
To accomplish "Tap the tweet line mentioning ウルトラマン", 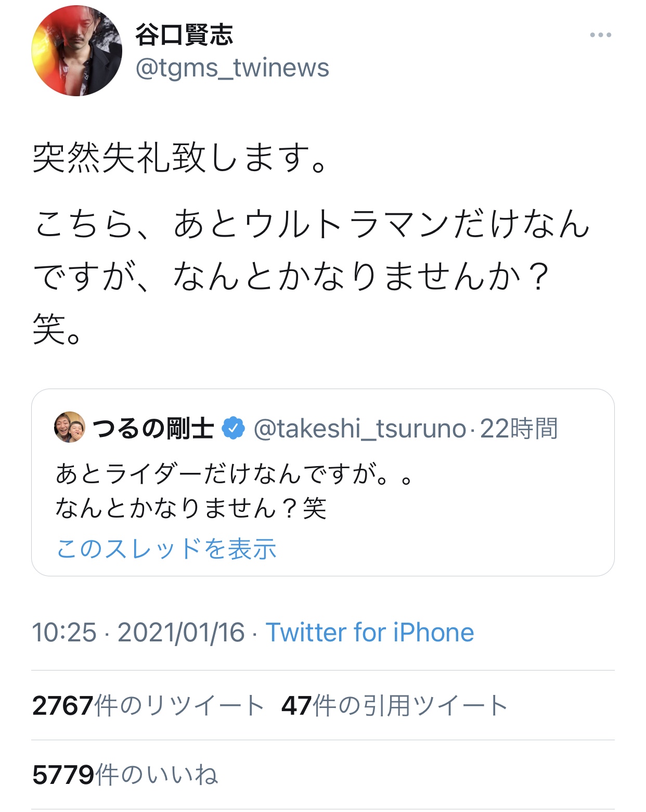I will pyautogui.click(x=312, y=224).
